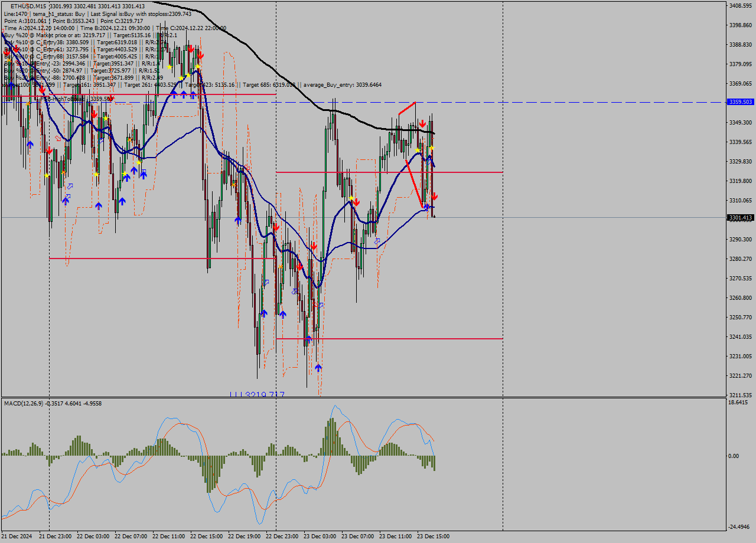This screenshot has width=756, height=543.
Task: Click the '21 Dec 2024' time axis label
Action: pos(17,537)
